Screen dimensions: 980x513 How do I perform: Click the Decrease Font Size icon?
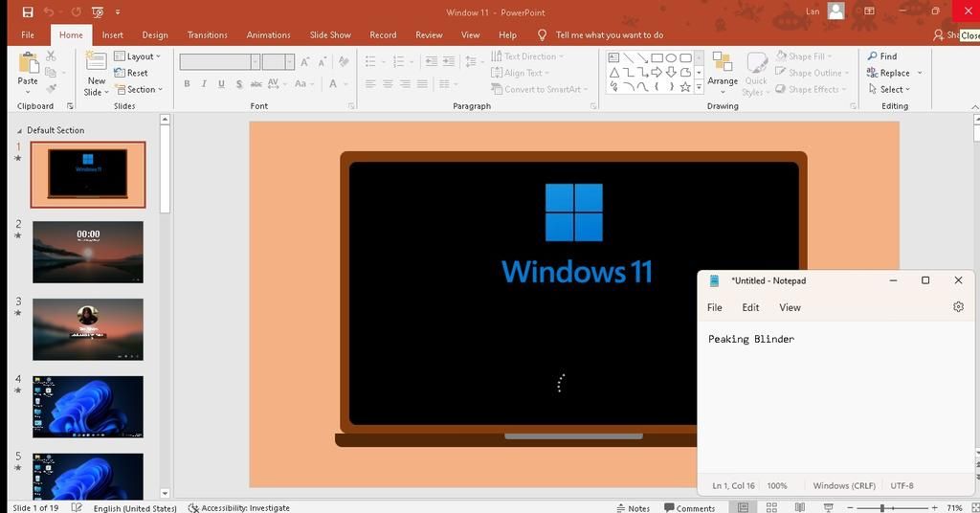click(322, 61)
